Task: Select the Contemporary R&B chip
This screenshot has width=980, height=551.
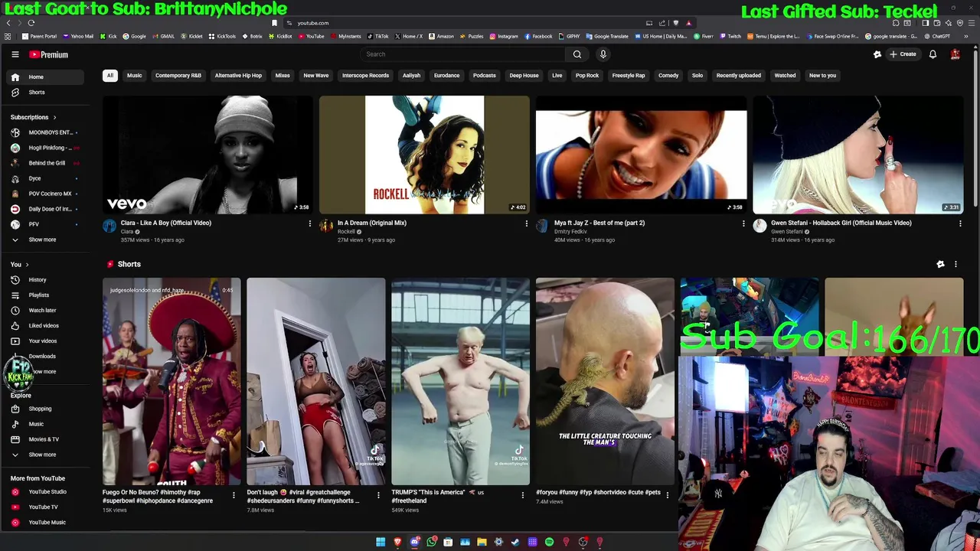Action: coord(178,76)
